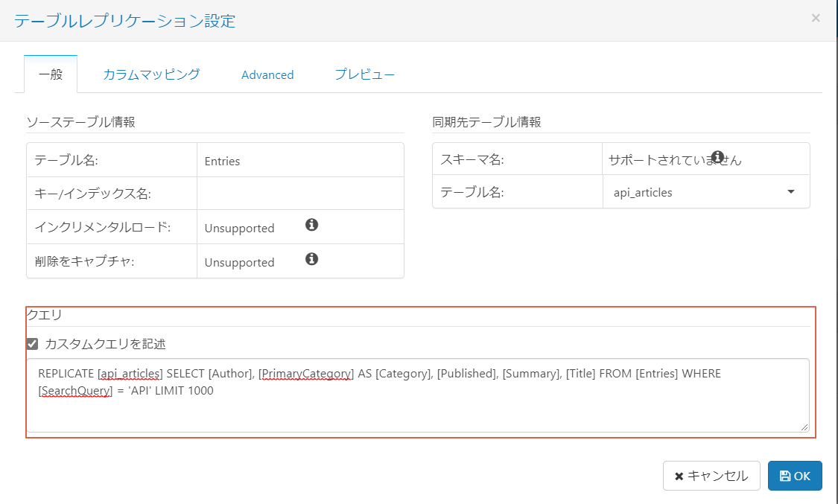
Task: Select the プレビュー tab
Action: [364, 74]
